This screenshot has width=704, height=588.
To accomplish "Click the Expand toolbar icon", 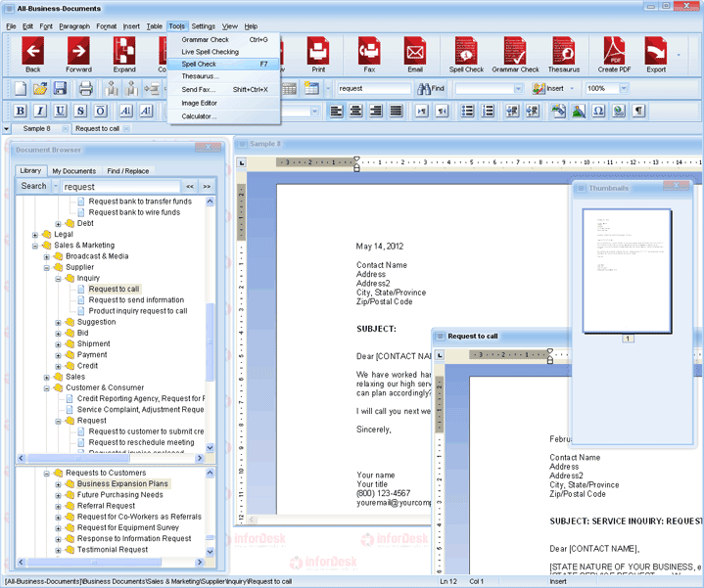I will tap(124, 55).
